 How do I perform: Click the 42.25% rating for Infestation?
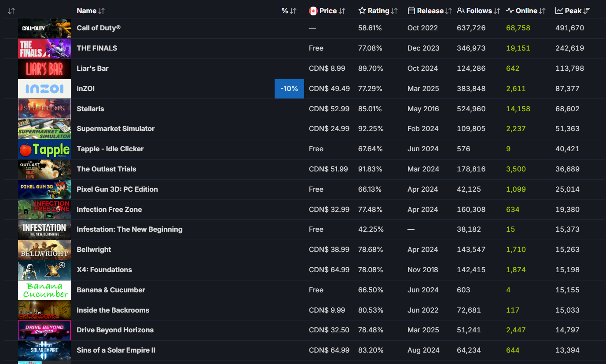pyautogui.click(x=371, y=229)
